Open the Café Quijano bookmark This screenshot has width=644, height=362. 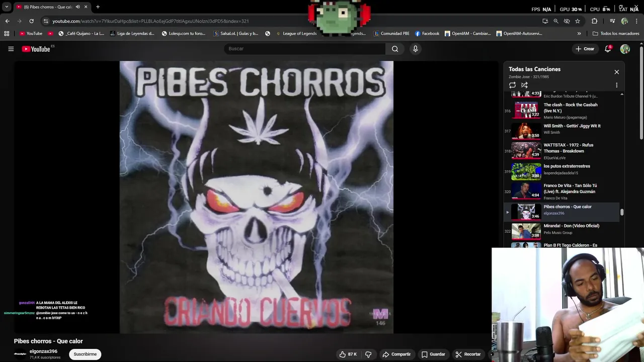click(81, 34)
